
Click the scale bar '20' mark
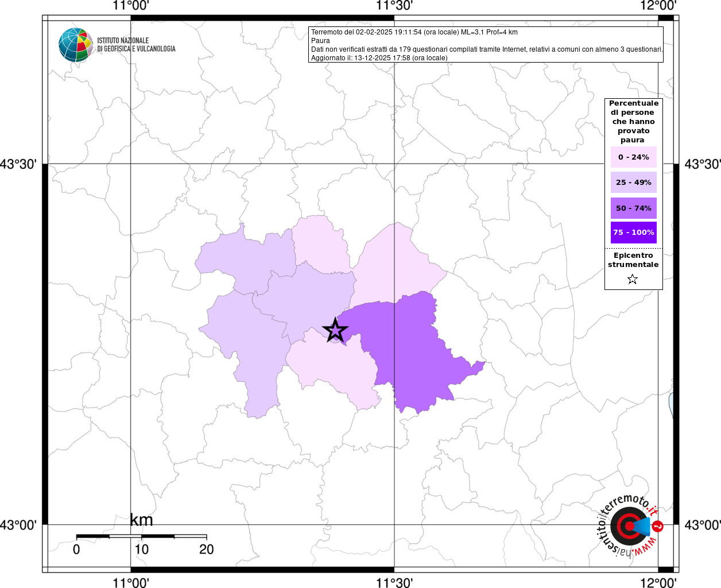pos(207,550)
